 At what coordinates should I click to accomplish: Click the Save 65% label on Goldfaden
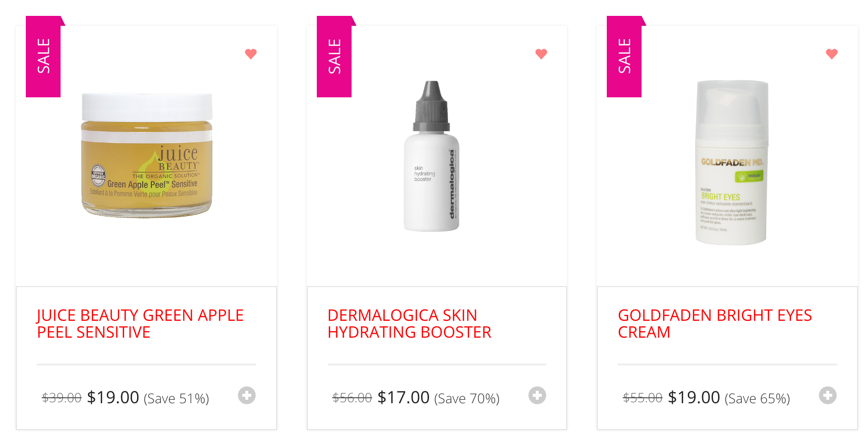pyautogui.click(x=757, y=399)
